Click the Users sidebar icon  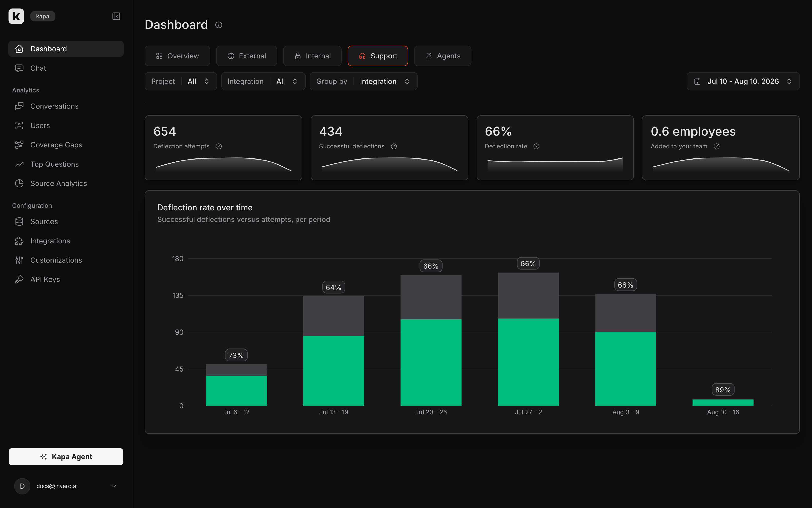click(x=20, y=125)
